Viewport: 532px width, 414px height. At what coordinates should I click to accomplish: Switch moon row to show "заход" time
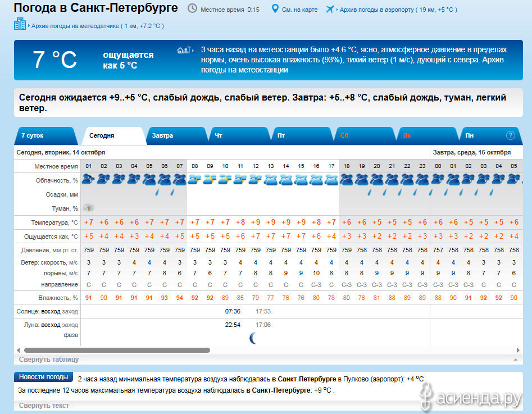coord(70,325)
